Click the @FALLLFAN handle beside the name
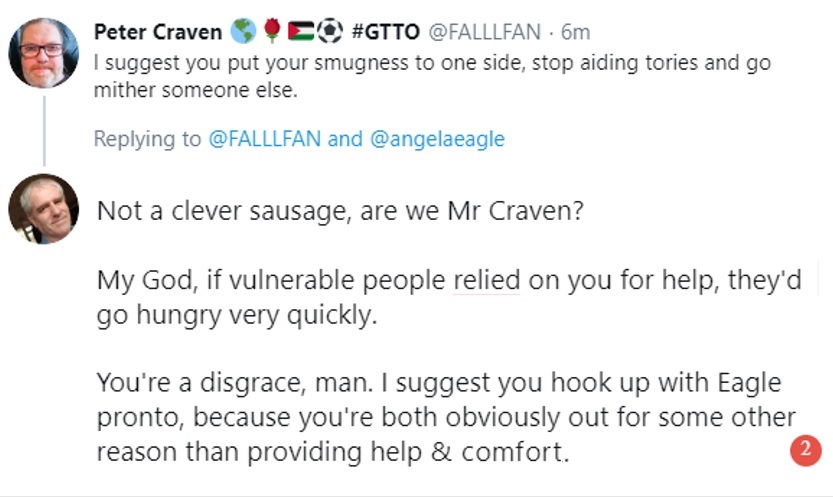The image size is (833, 497). click(x=486, y=32)
